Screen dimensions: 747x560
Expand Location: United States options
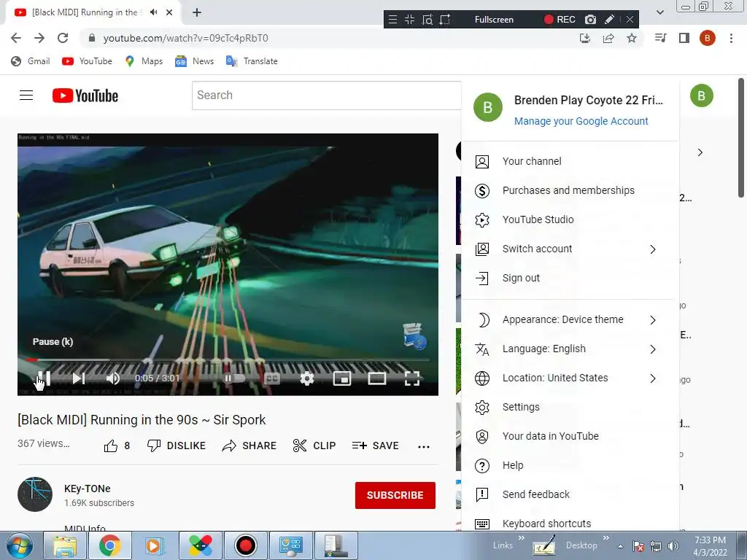[x=570, y=378]
